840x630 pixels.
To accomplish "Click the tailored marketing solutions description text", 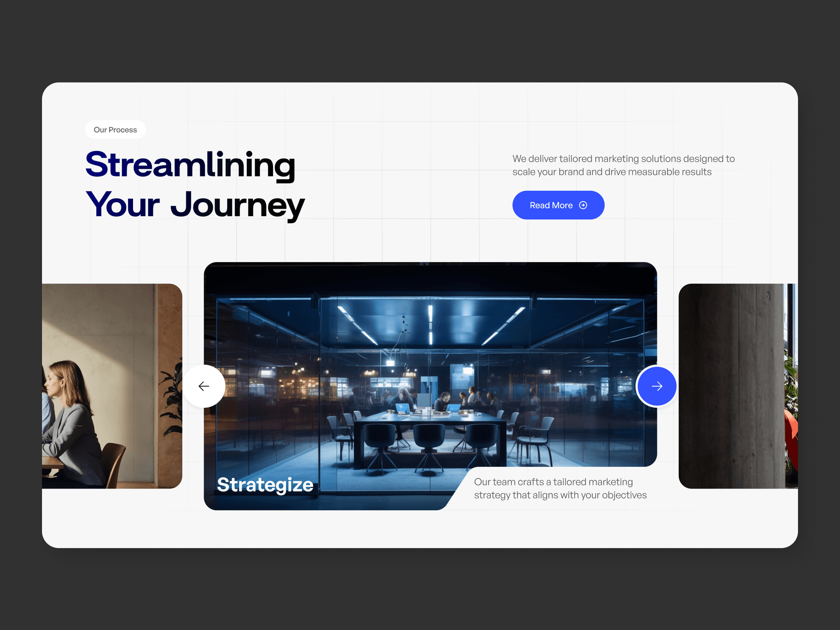I will [623, 165].
